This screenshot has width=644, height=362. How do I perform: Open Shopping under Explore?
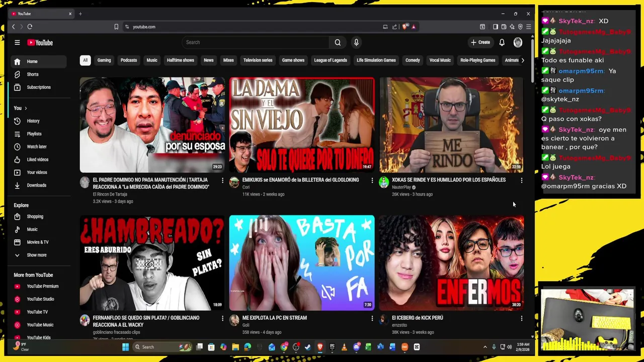[x=39, y=216]
